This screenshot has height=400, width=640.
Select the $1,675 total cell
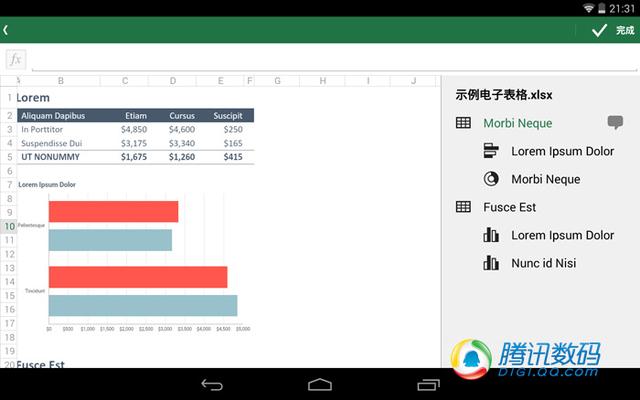coord(134,157)
